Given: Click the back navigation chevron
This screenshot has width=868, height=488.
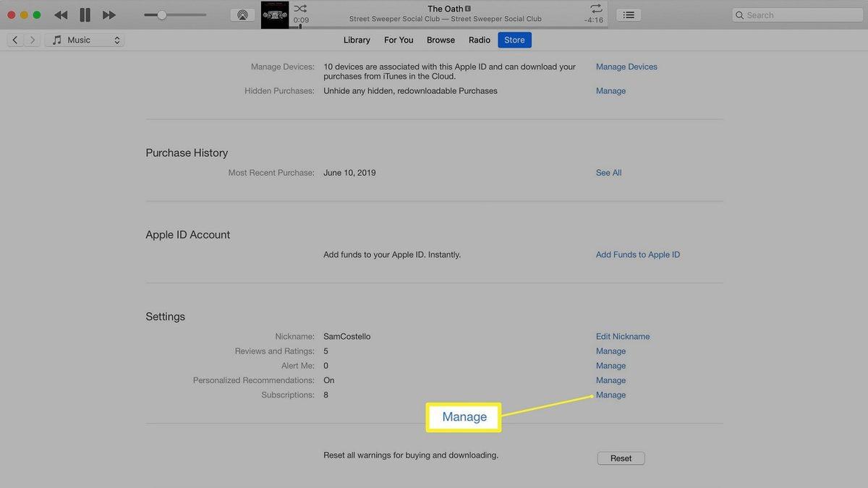Looking at the screenshot, I should (15, 40).
